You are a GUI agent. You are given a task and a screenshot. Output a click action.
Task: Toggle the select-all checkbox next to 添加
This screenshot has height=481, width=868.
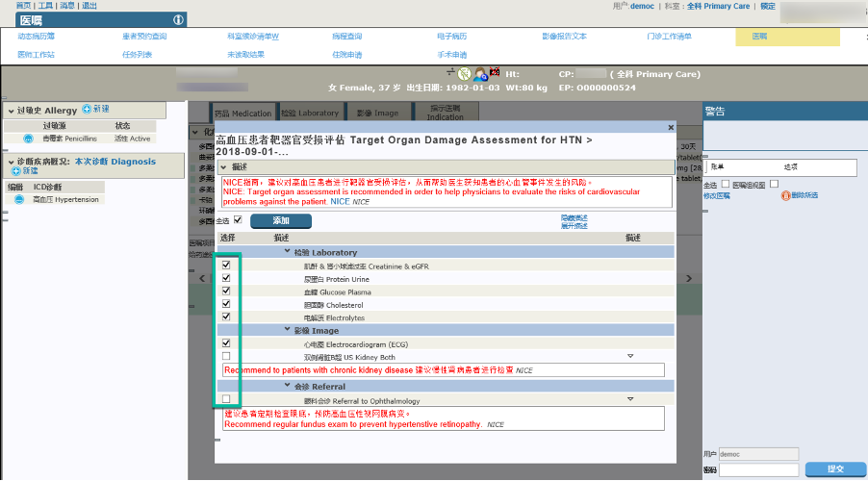(238, 219)
